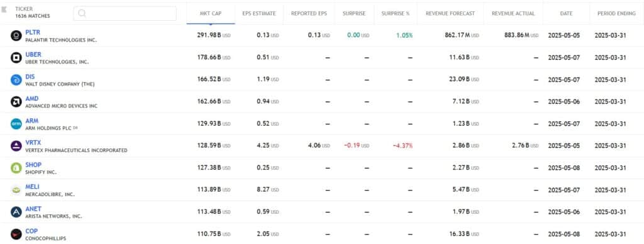Sort by REPORTED EPS column header

[309, 14]
